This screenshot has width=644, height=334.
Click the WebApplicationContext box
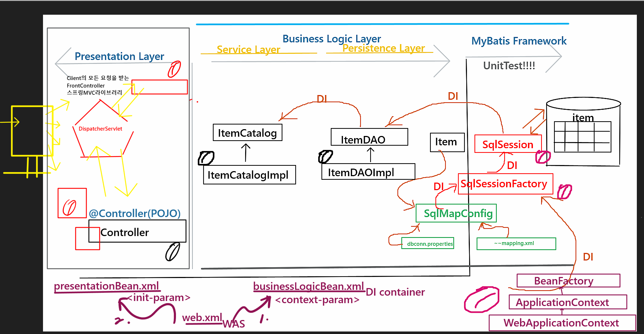tap(563, 323)
